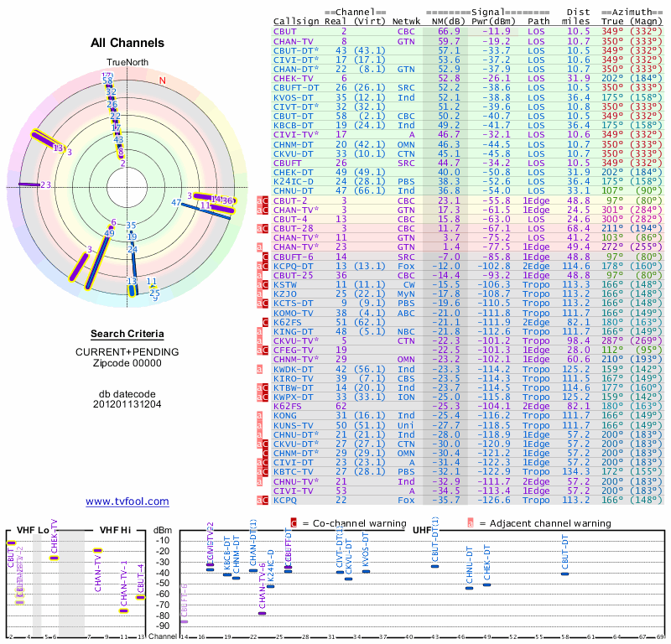Select the CBUFT-DT callsign in the table
The image size is (671, 644).
tap(296, 88)
